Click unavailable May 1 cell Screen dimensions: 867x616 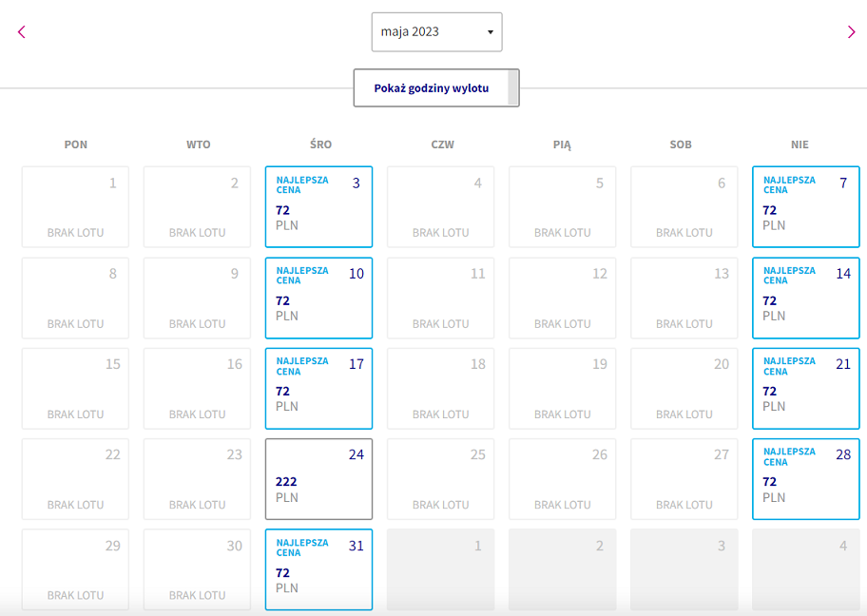(75, 207)
